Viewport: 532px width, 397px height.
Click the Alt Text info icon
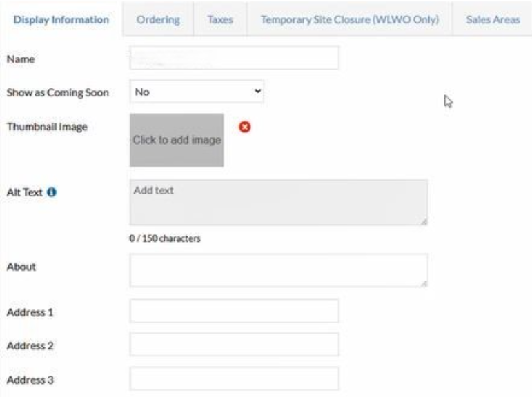pyautogui.click(x=52, y=194)
